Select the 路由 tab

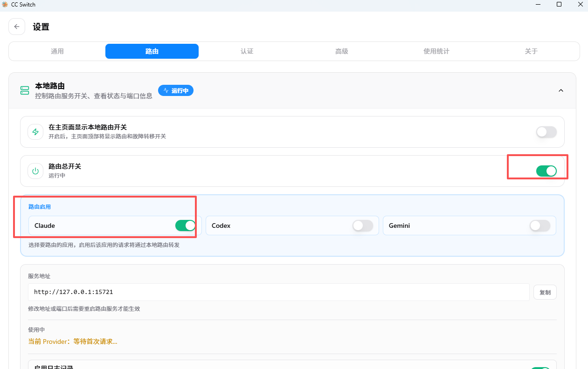(152, 51)
